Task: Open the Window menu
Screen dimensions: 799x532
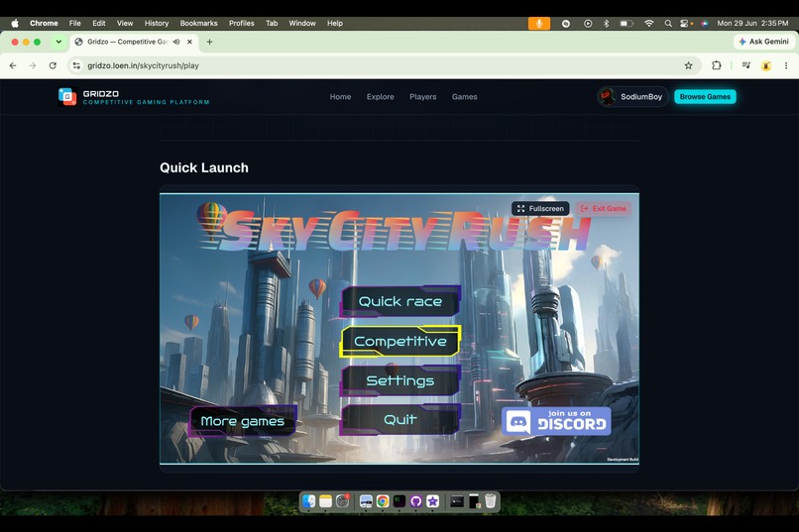Action: 302,23
